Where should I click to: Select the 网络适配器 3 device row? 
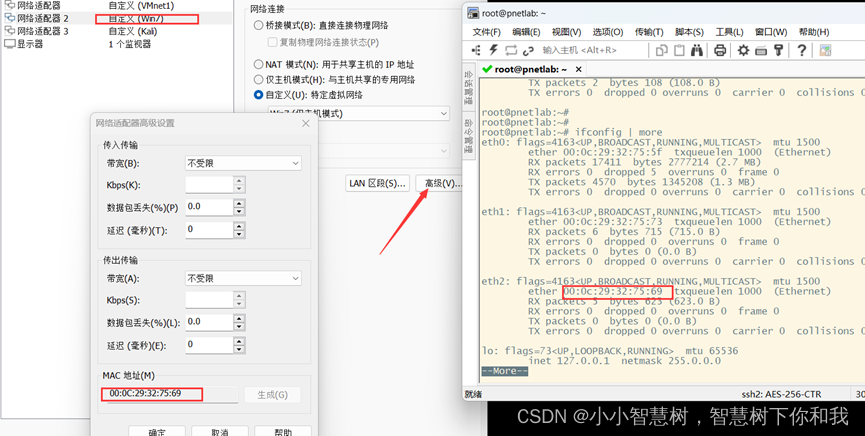116,31
